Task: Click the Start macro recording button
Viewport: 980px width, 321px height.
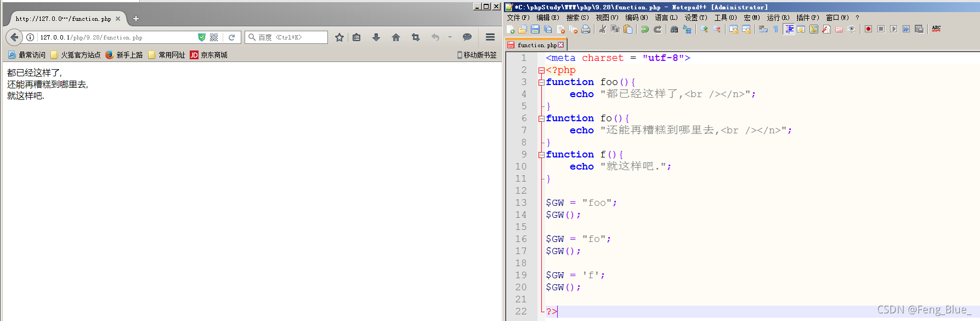Action: coord(868,29)
